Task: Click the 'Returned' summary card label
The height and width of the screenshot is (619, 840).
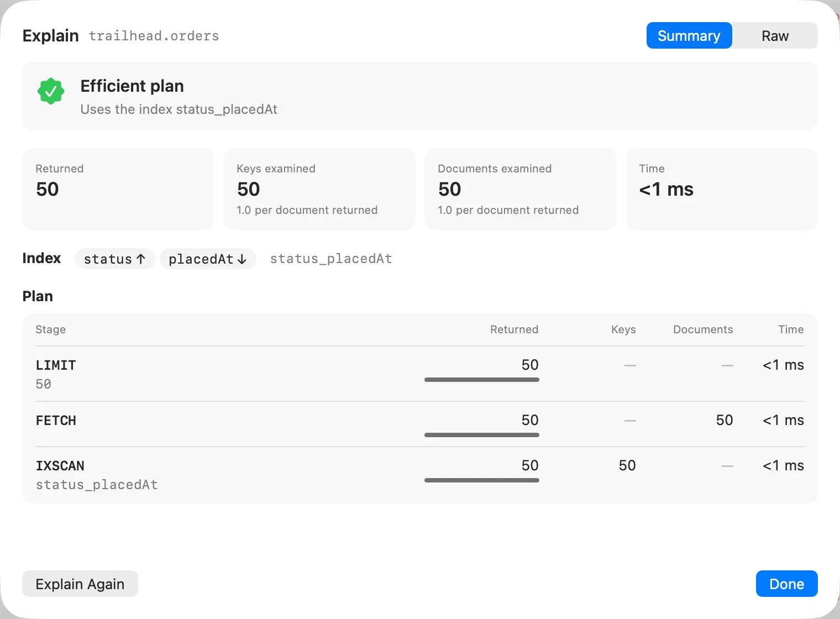Action: 60,169
